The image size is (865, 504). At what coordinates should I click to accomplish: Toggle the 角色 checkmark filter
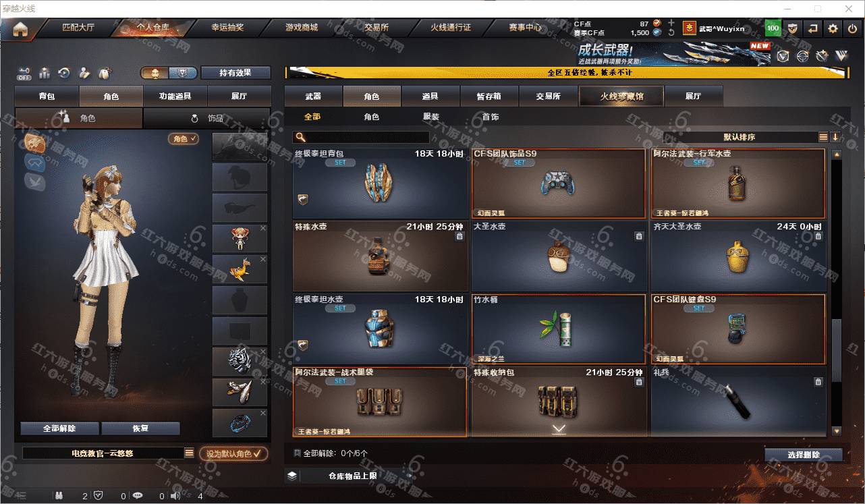click(184, 138)
